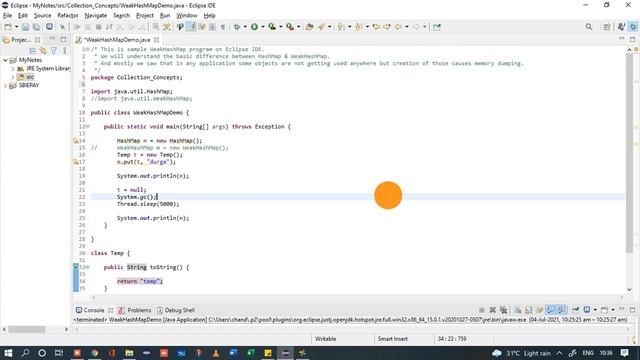Click the Console Terminate stop icon
This screenshot has width=640, height=360.
482,310
